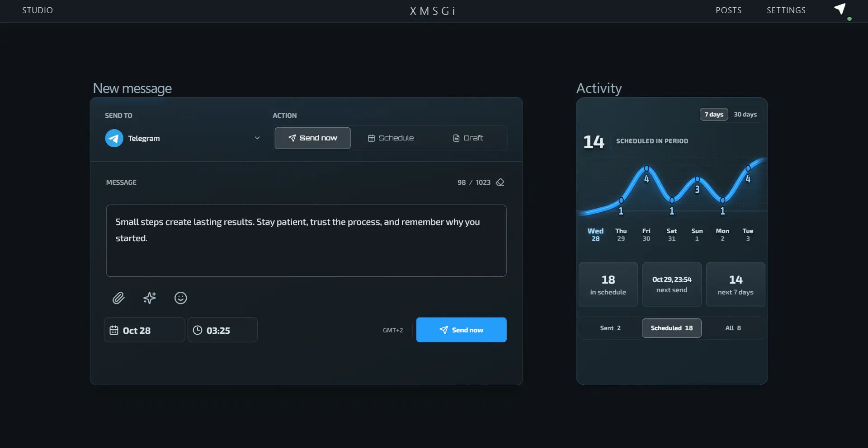Open the Settings menu
This screenshot has width=868, height=448.
pos(786,10)
